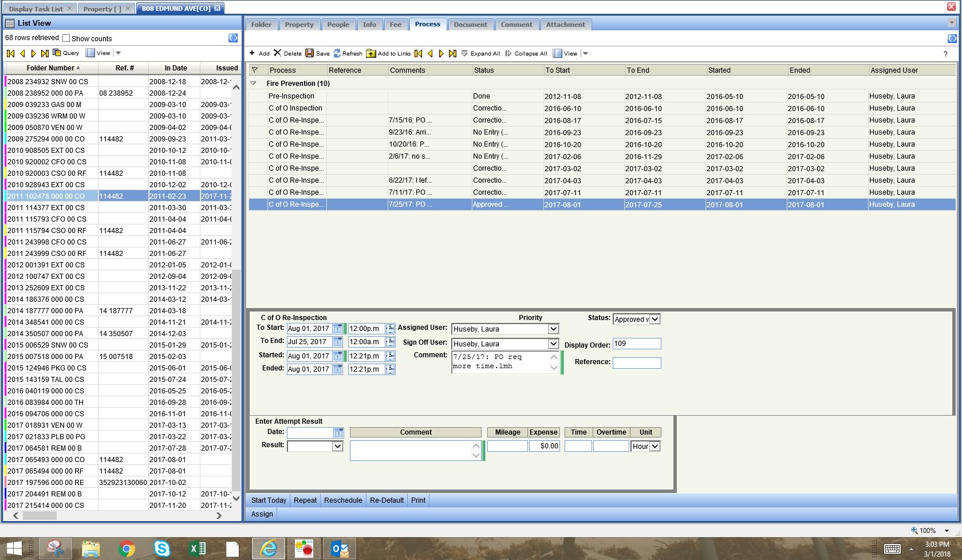
Task: Open Chrome from the Windows taskbar
Action: 127,549
